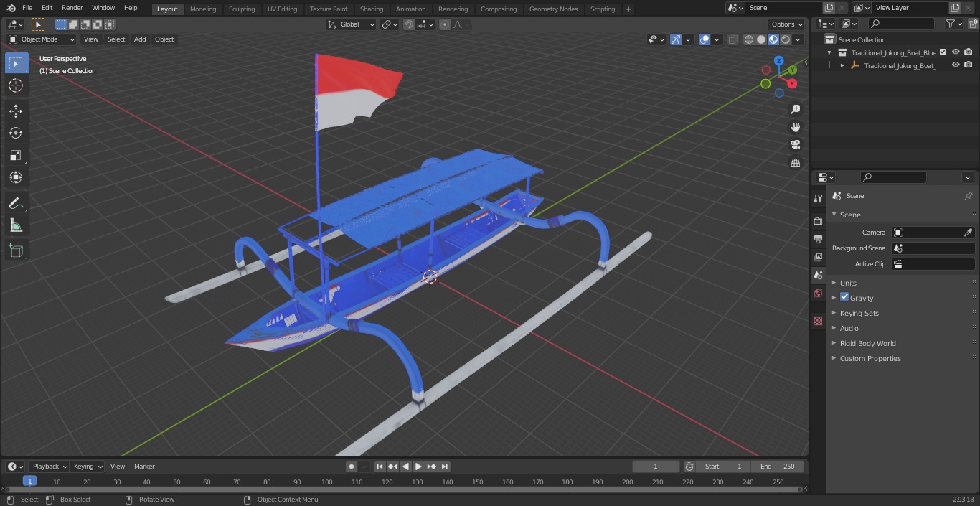Open the View Layer properties tab
The width and height of the screenshot is (980, 506).
point(818,257)
